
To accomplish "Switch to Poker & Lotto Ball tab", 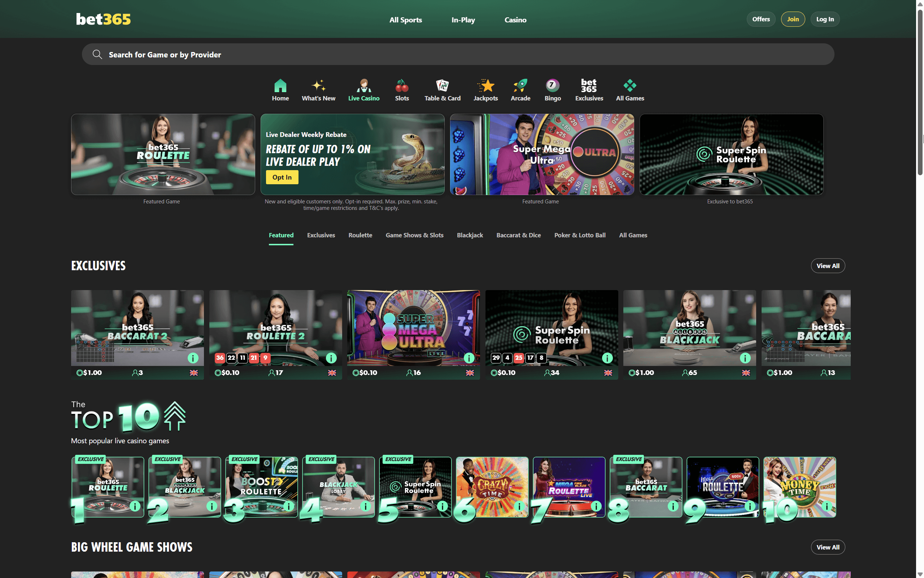I will click(x=580, y=235).
